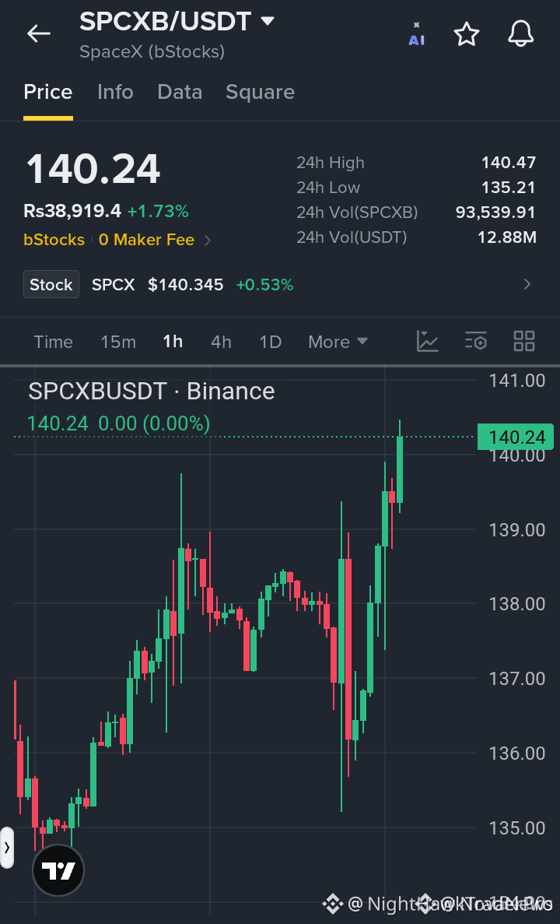
Task: Tap the +1.73% change value
Action: point(159,211)
